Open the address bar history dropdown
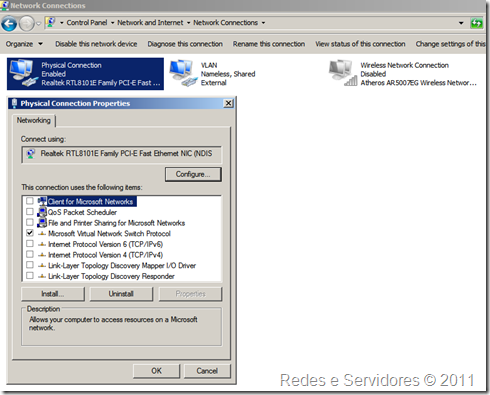Viewport: 490px width, 395px height. pyautogui.click(x=461, y=23)
